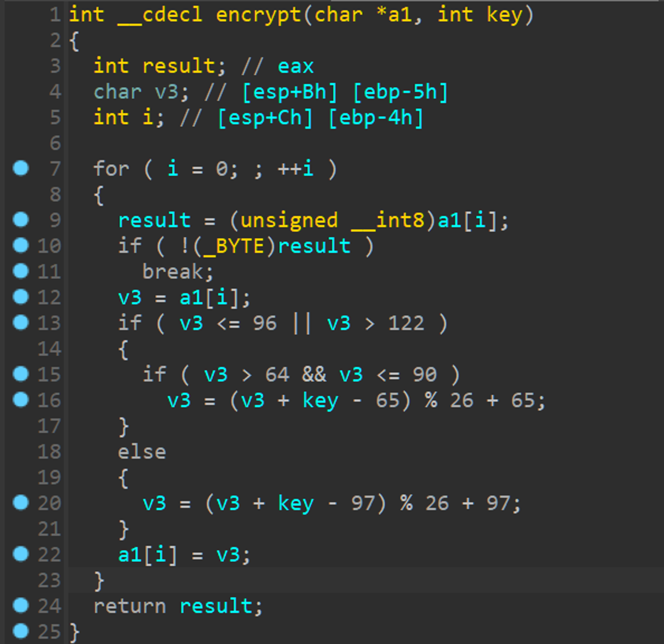664x644 pixels.
Task: Click '__cdecl' calling convention keyword
Action: point(160,16)
